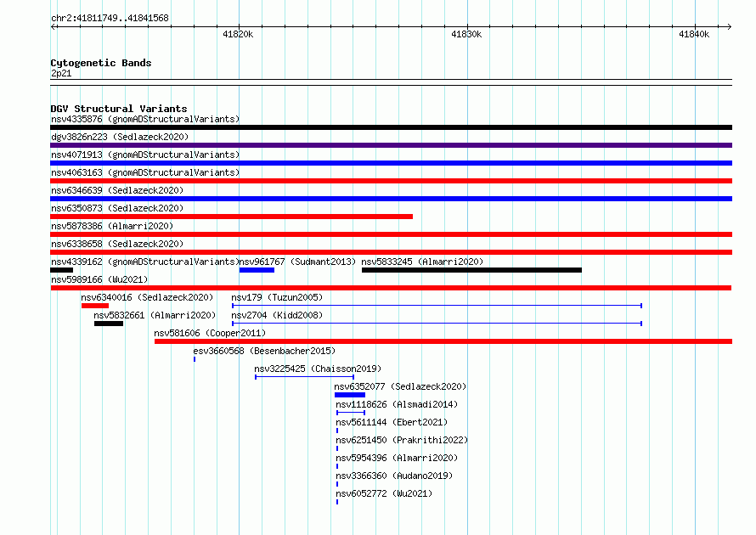
Task: Click esv3660568 Besenbacher2015 label
Action: coord(264,351)
